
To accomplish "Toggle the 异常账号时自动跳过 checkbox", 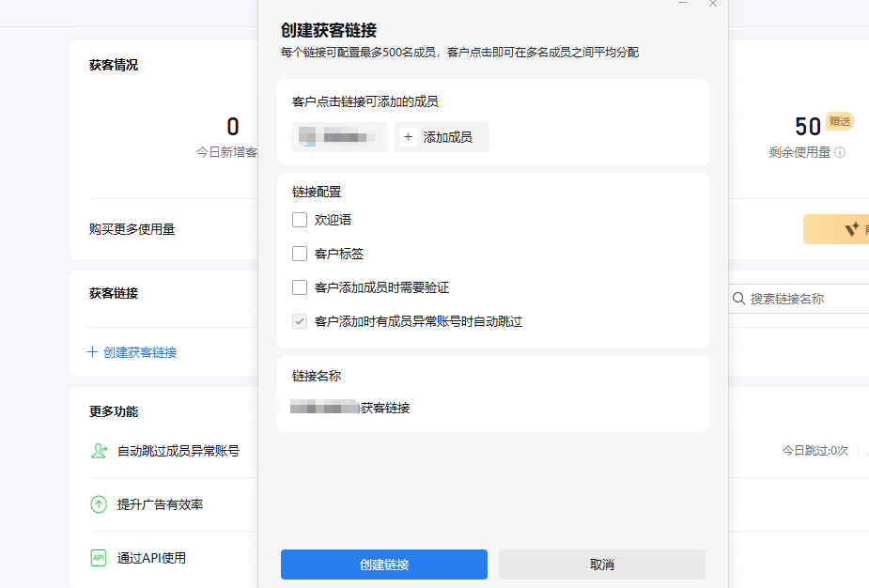I will [300, 321].
